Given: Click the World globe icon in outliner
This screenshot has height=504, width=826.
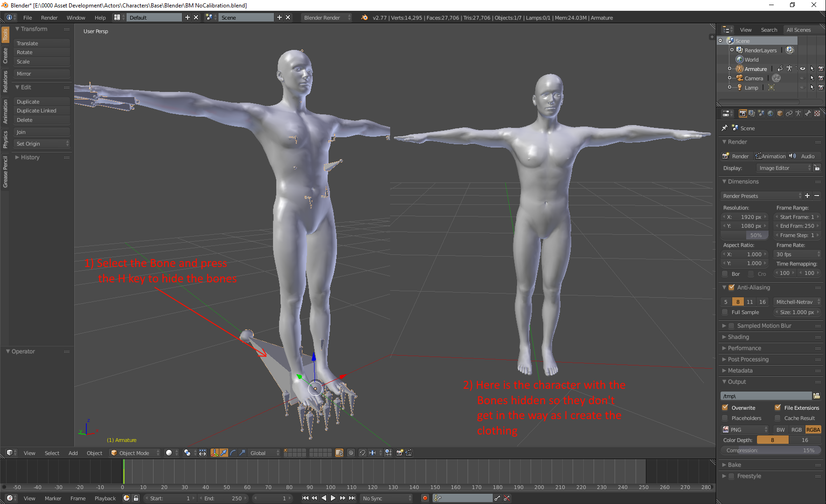Looking at the screenshot, I should click(740, 59).
